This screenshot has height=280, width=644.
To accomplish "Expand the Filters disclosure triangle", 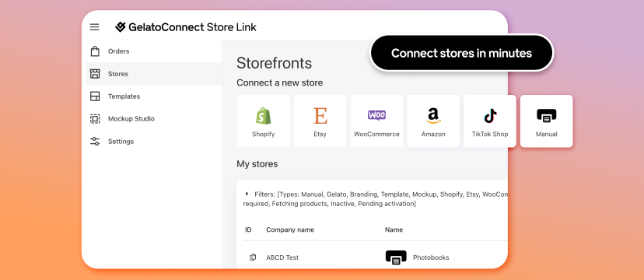I will pyautogui.click(x=247, y=194).
